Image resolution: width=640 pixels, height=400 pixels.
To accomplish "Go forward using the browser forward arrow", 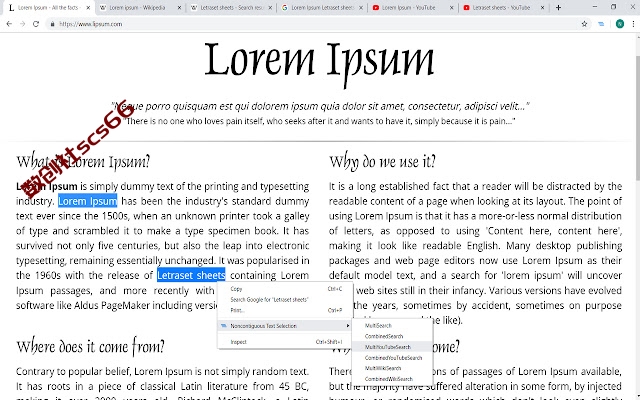I will coord(22,24).
